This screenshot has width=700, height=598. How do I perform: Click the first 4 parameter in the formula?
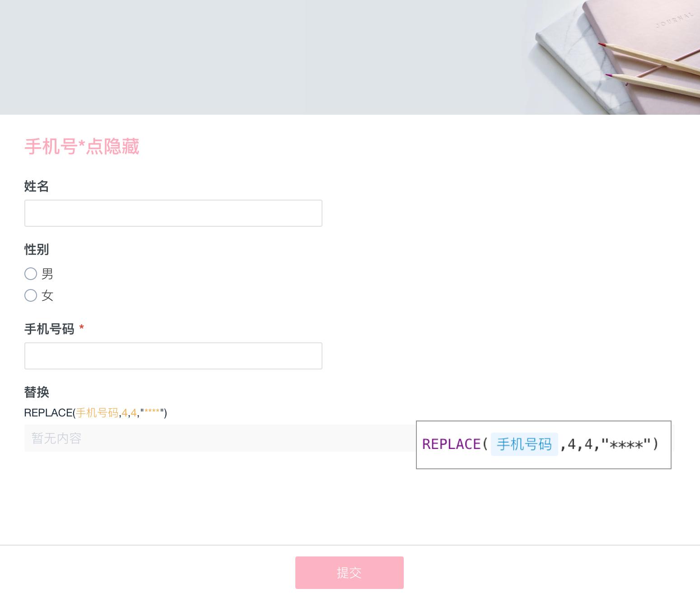pos(124,413)
